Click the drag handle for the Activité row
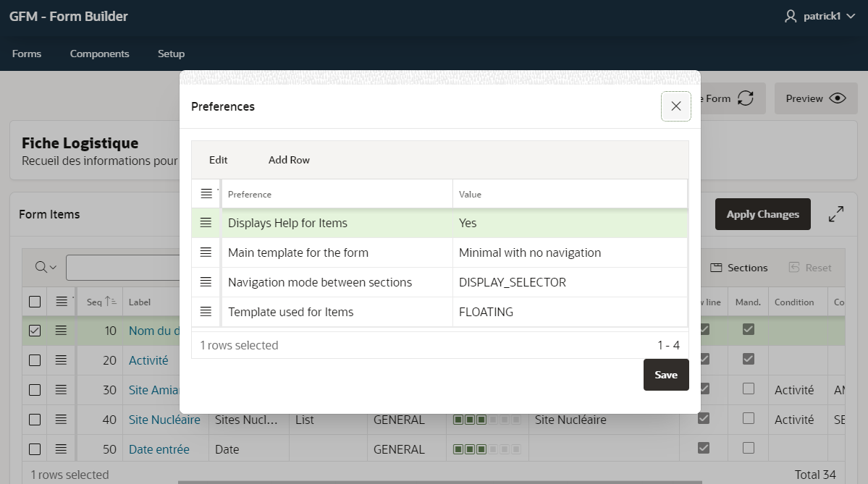The width and height of the screenshot is (868, 484). pos(60,360)
